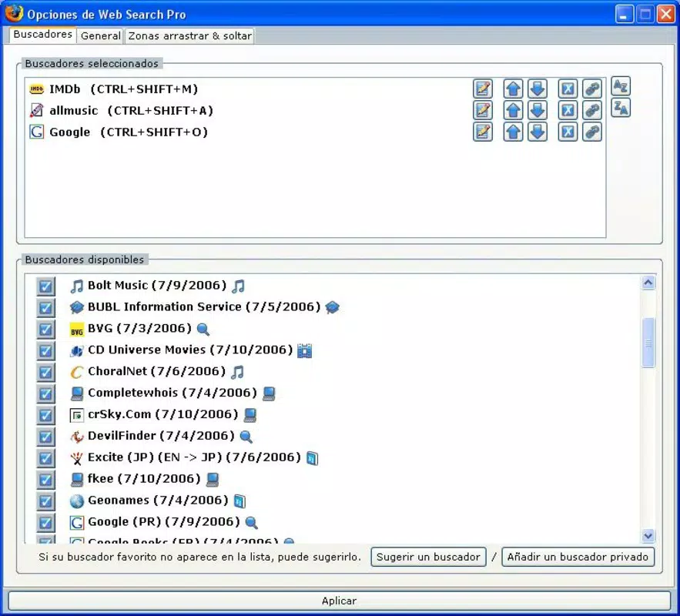Move Google up in the list

coord(513,132)
